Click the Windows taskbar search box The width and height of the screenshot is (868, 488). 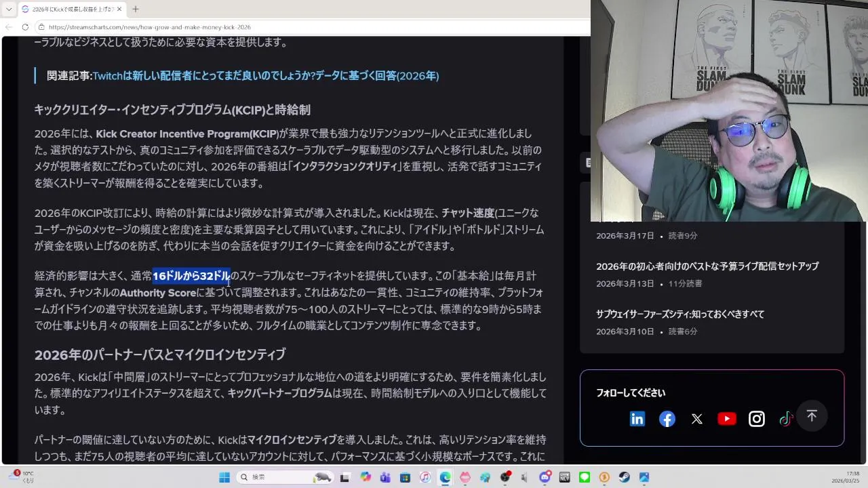[285, 477]
